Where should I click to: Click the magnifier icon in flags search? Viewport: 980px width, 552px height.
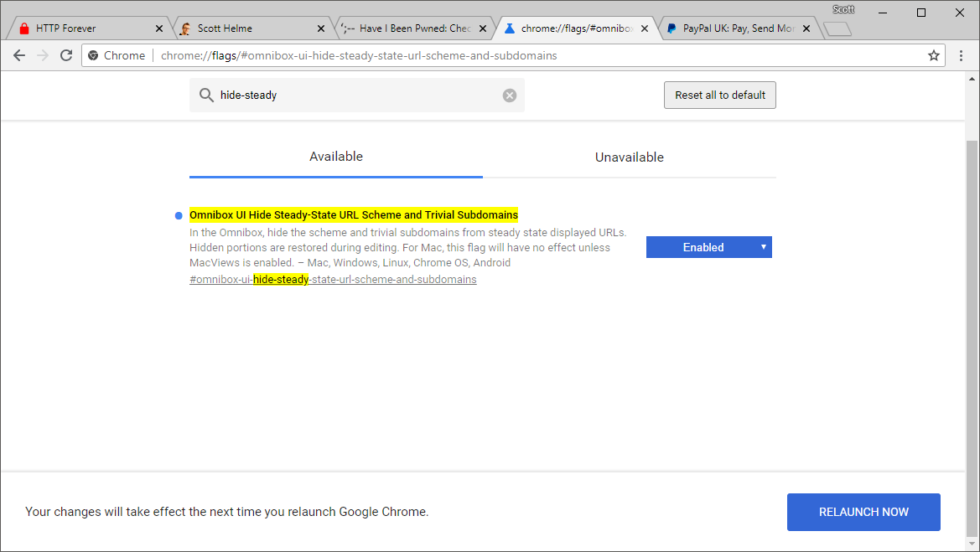pyautogui.click(x=206, y=95)
